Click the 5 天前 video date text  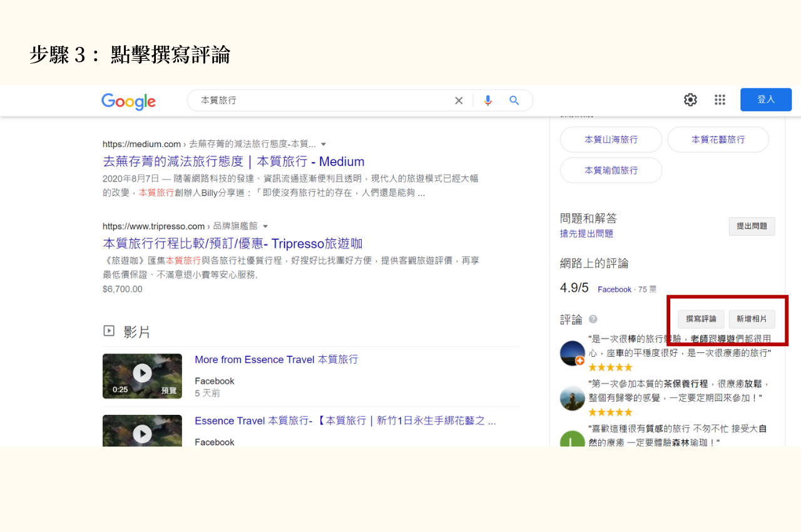coord(207,394)
